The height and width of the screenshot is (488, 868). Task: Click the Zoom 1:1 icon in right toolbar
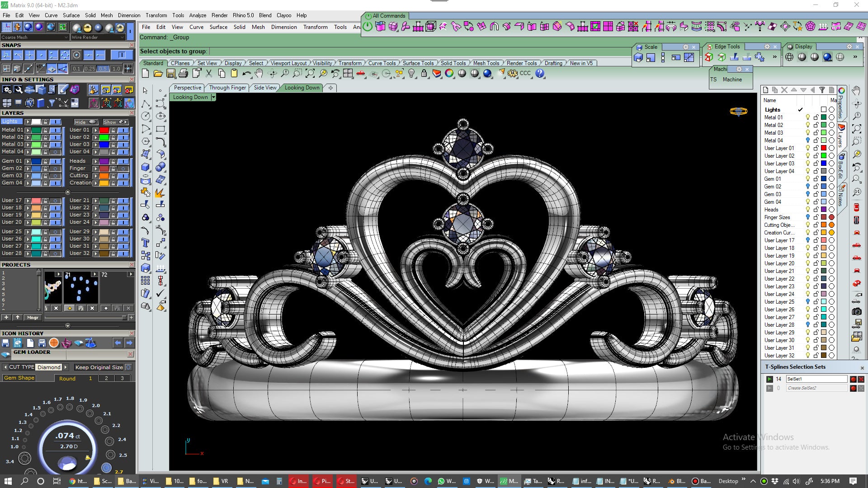click(857, 192)
